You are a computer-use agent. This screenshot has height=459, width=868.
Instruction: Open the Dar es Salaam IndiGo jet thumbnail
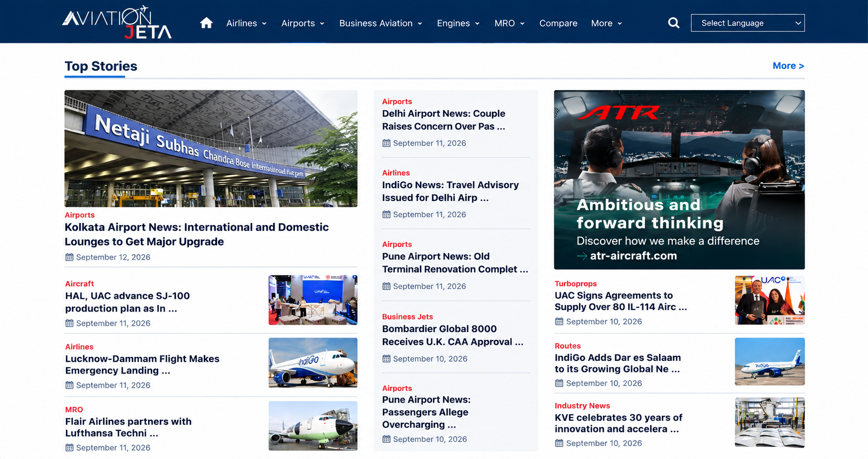(770, 361)
